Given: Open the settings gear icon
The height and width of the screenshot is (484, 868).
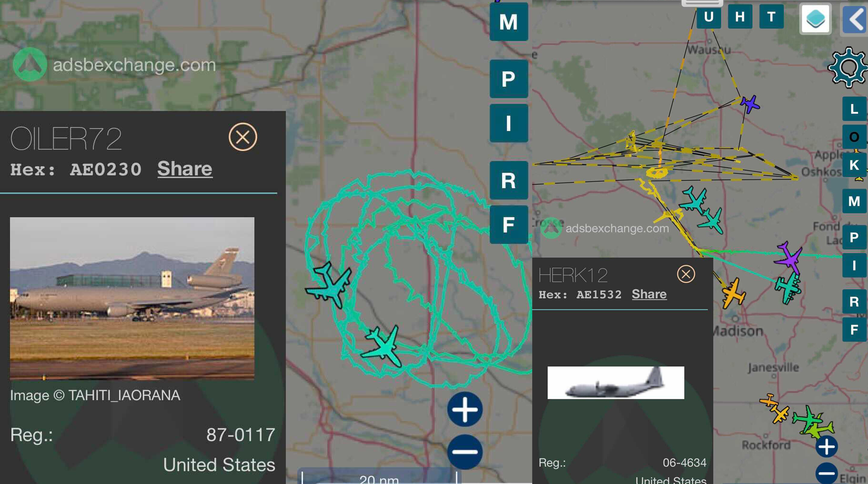Looking at the screenshot, I should point(848,68).
